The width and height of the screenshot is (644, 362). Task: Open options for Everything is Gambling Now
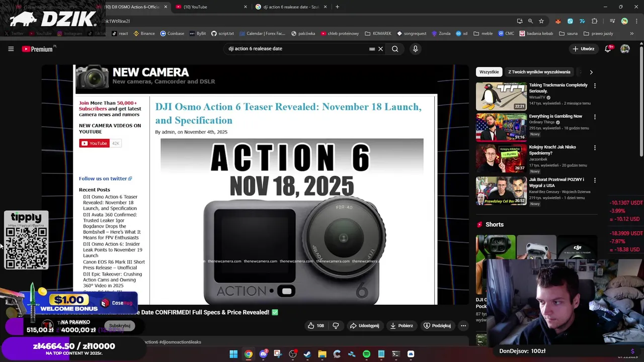(595, 117)
